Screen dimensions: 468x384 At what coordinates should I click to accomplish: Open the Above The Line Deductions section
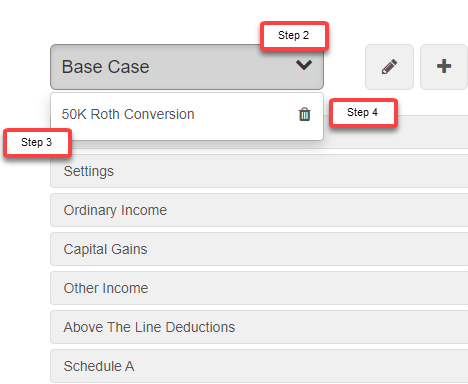pos(259,327)
